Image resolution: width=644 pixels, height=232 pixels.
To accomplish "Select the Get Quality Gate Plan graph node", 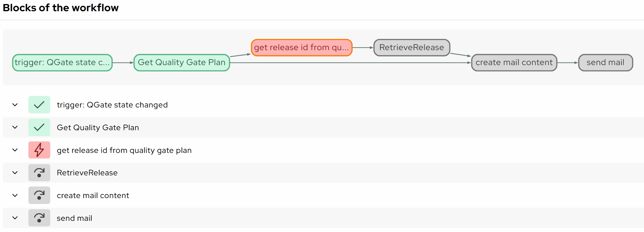I will point(182,63).
